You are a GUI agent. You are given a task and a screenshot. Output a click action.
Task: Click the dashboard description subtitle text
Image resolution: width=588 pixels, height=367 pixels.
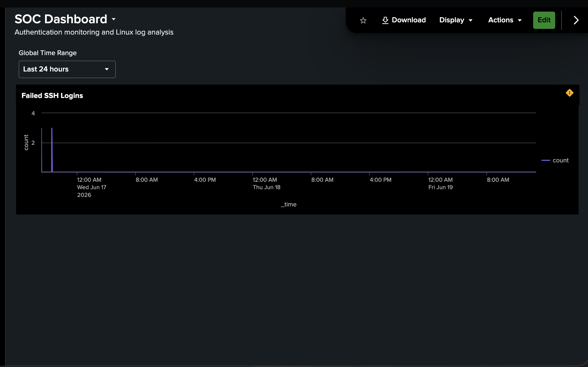(94, 32)
